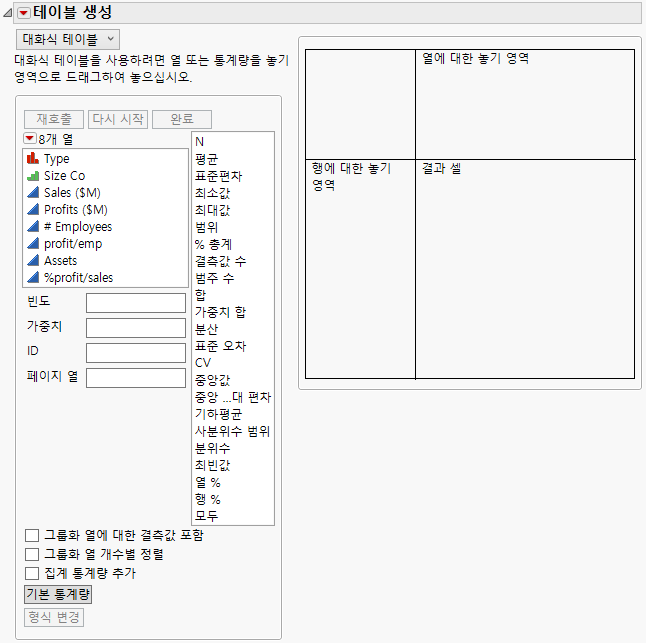
Task: Open the red triangle menu for 테이블 생성
Action: [23, 13]
